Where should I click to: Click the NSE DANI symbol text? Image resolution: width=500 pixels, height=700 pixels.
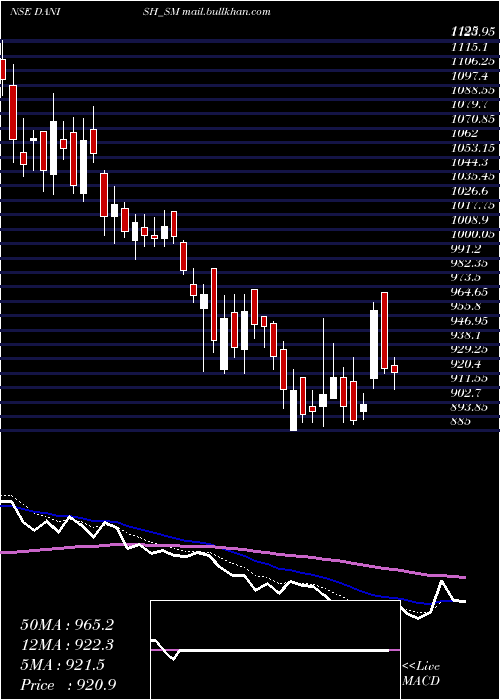(x=35, y=12)
